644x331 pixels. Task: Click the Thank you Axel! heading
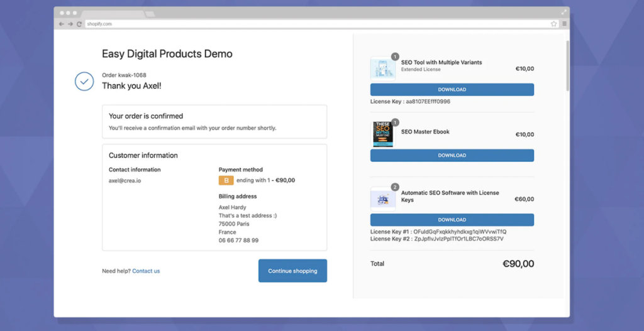tap(131, 85)
